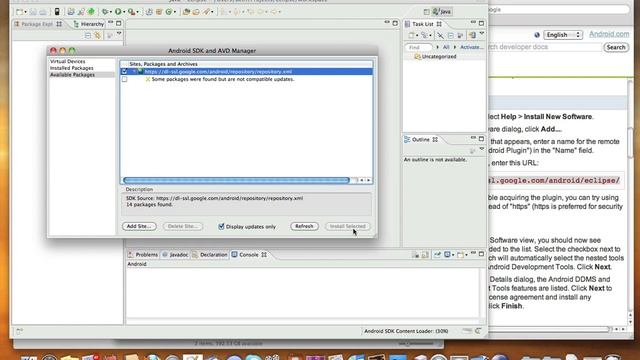The image size is (640, 360).
Task: Click Collapse All in Package Explorer
Action: coord(88,36)
